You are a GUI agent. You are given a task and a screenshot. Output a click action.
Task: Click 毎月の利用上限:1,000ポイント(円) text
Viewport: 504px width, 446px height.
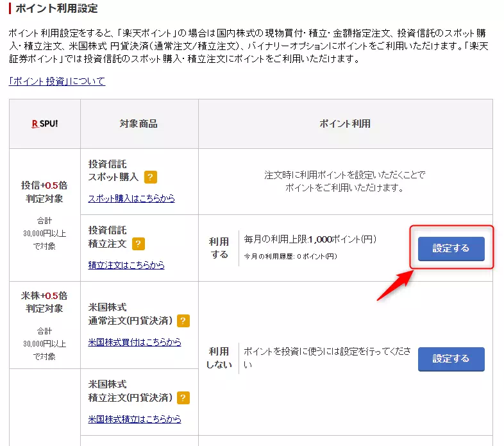[310, 239]
